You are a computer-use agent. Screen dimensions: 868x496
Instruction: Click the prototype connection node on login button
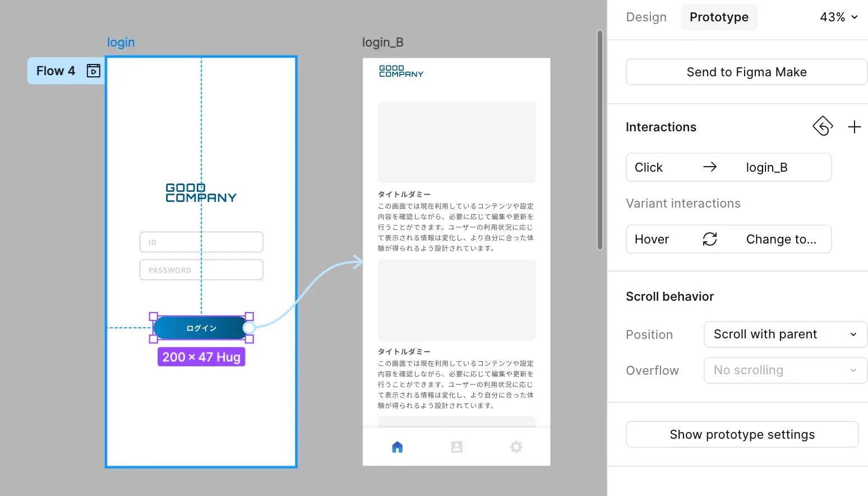tap(250, 328)
